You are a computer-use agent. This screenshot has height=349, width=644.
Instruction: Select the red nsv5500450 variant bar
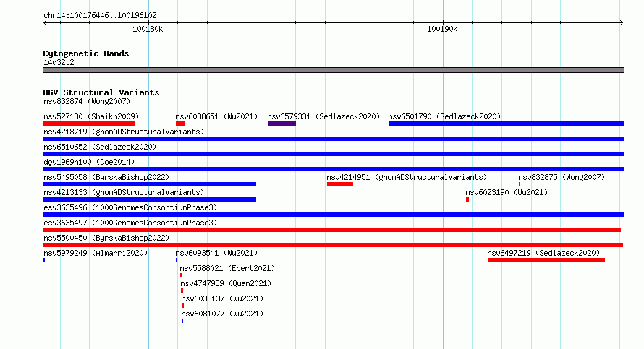(x=333, y=245)
